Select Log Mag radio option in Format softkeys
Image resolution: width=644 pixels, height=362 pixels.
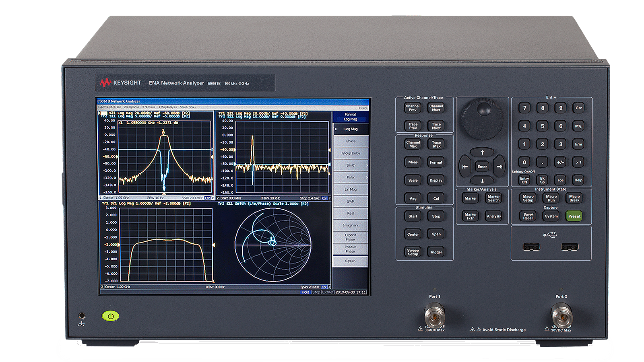pyautogui.click(x=351, y=129)
